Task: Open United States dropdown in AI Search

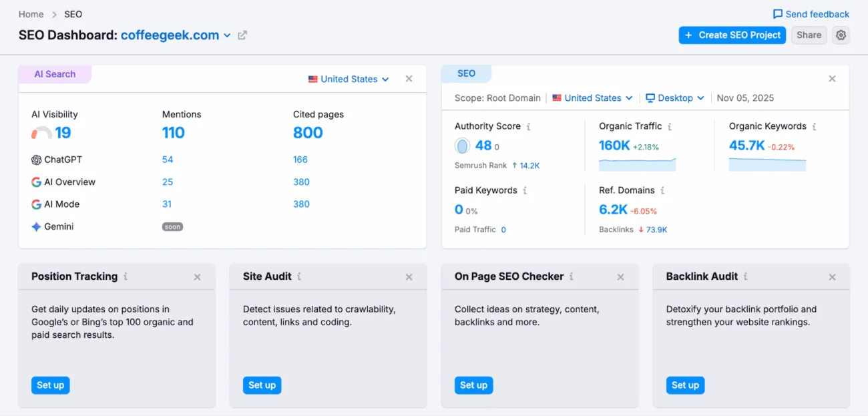Action: 348,79
